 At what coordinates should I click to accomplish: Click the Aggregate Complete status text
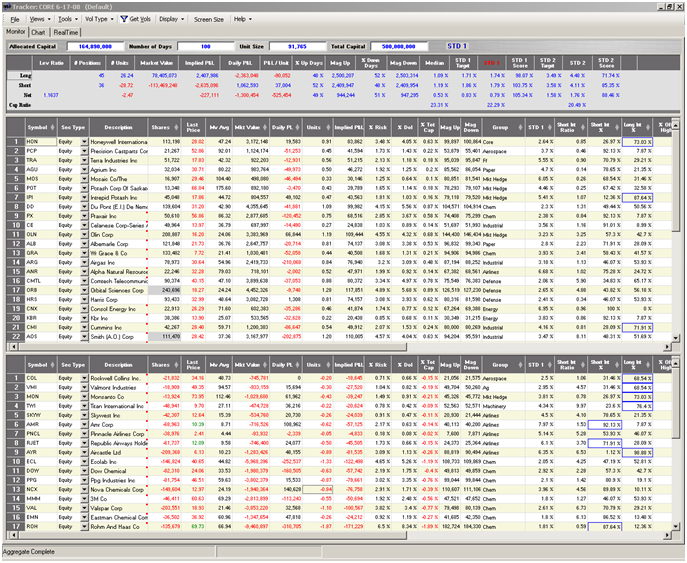coord(29,552)
